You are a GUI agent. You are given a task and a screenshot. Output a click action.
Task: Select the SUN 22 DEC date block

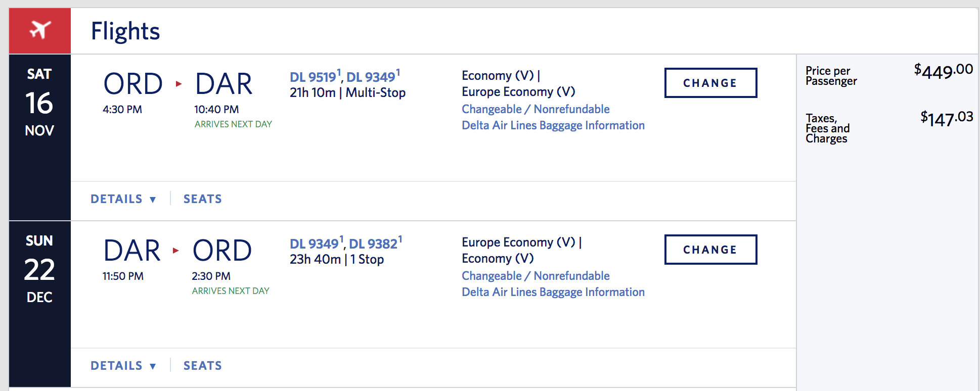coord(39,270)
